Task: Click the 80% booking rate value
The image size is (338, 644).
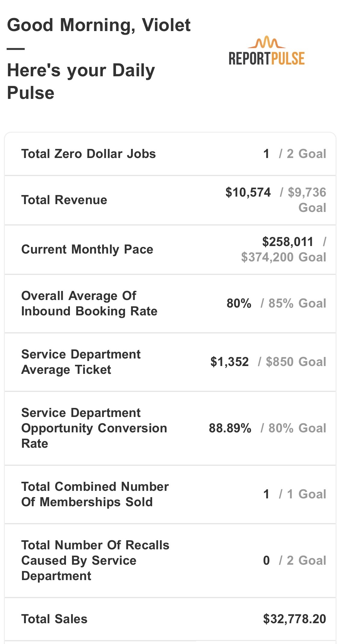Action: click(x=239, y=303)
